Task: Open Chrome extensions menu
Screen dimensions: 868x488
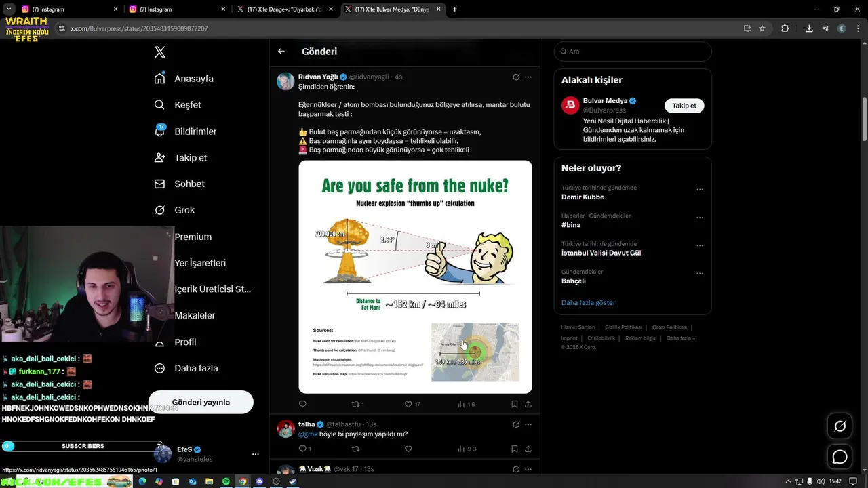Action: click(x=785, y=28)
